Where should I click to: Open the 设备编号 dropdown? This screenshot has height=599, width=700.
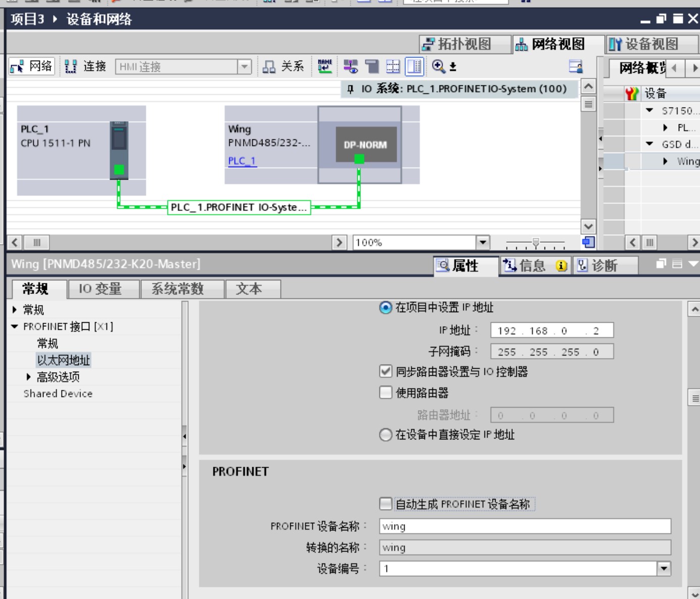pyautogui.click(x=664, y=569)
